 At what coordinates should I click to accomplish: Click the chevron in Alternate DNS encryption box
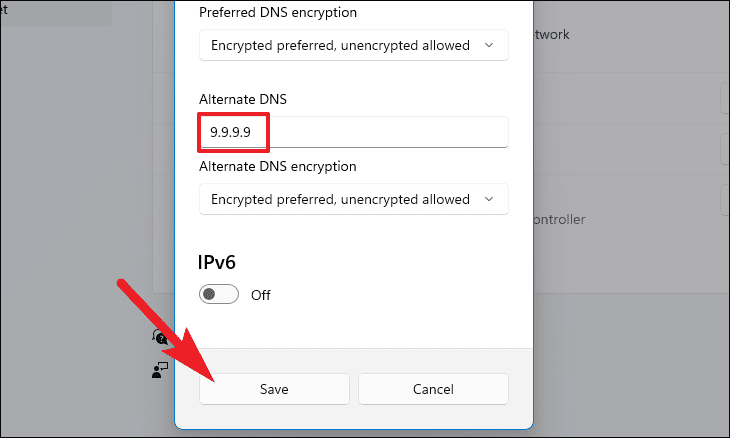(x=489, y=199)
